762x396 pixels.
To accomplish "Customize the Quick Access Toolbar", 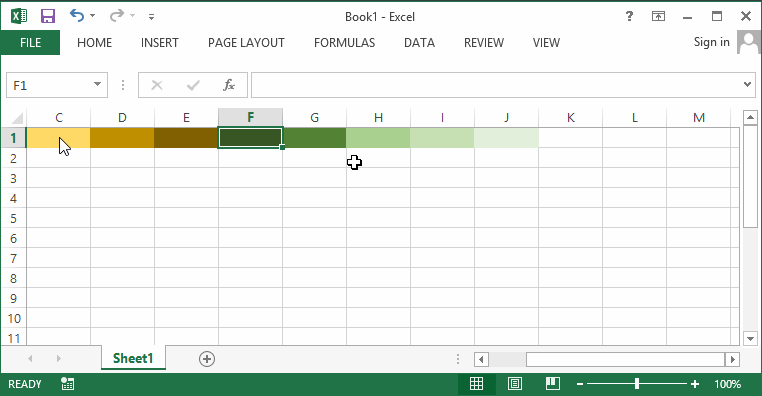I will point(152,17).
